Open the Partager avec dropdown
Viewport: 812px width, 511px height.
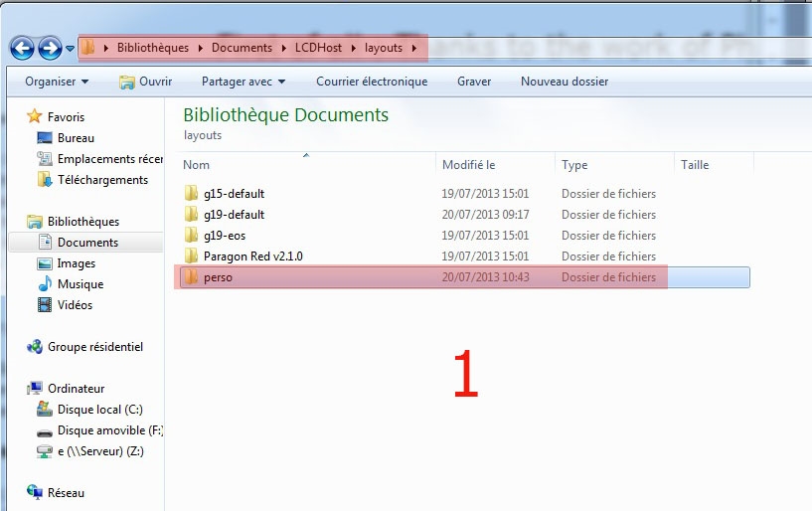click(244, 82)
